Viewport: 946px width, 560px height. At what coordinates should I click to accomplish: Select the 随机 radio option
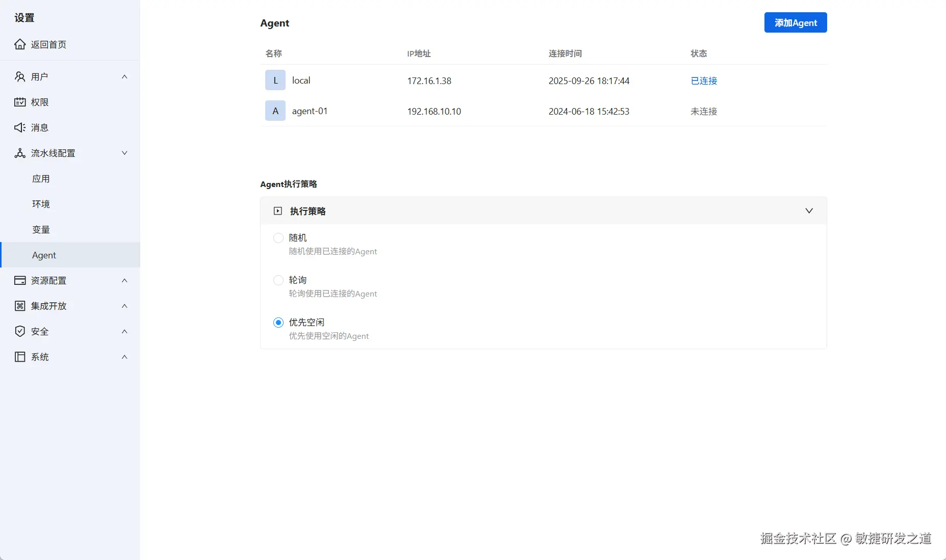coord(278,238)
